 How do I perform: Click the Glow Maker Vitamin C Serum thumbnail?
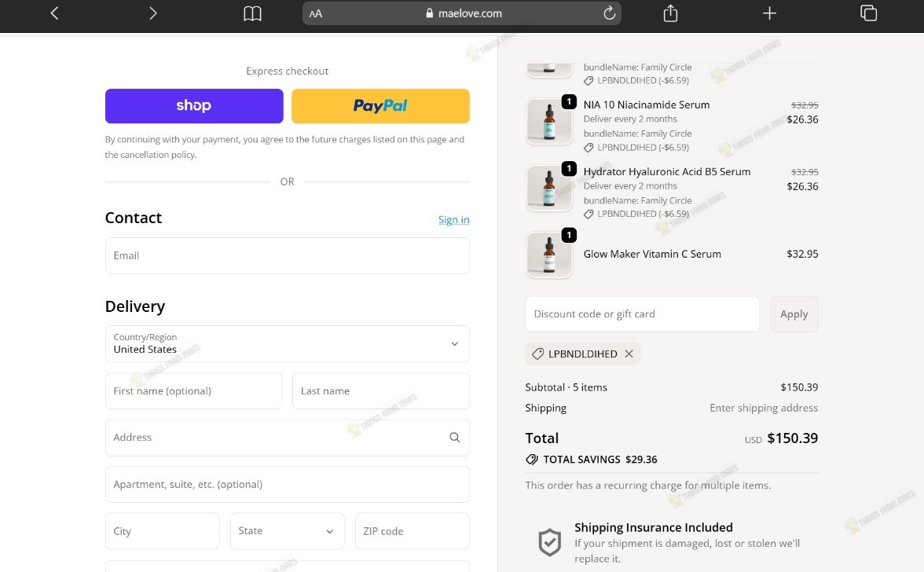click(548, 255)
